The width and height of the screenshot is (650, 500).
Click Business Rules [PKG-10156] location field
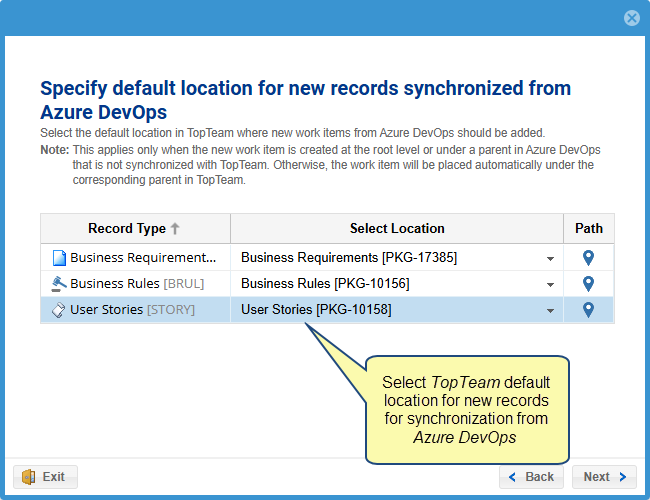[x=388, y=284]
